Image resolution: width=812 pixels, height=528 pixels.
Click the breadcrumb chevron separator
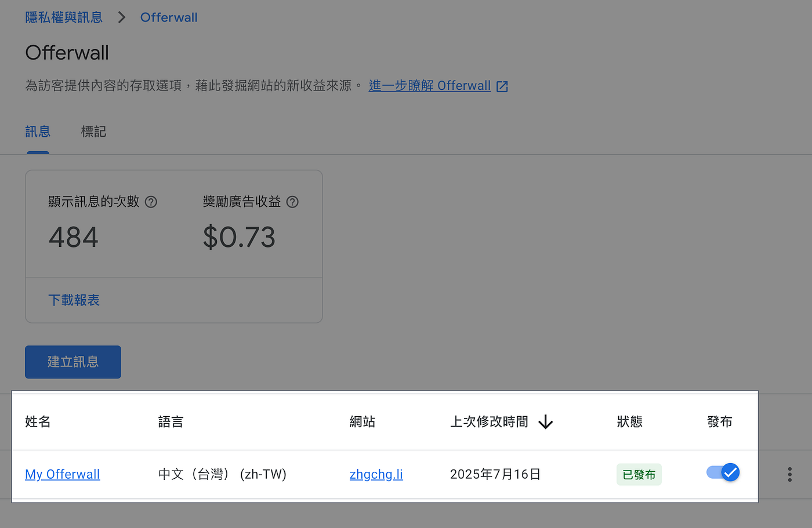pos(121,17)
